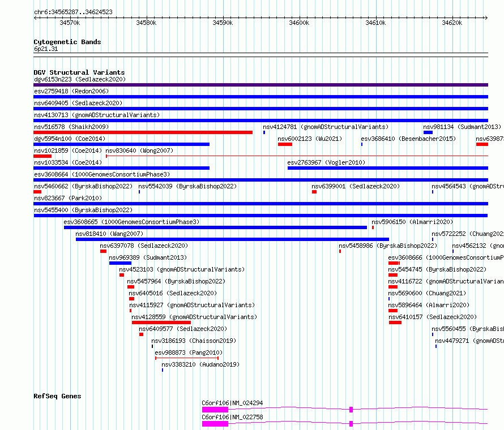Click the 6p21.31 cytogenetic band label

click(x=46, y=49)
